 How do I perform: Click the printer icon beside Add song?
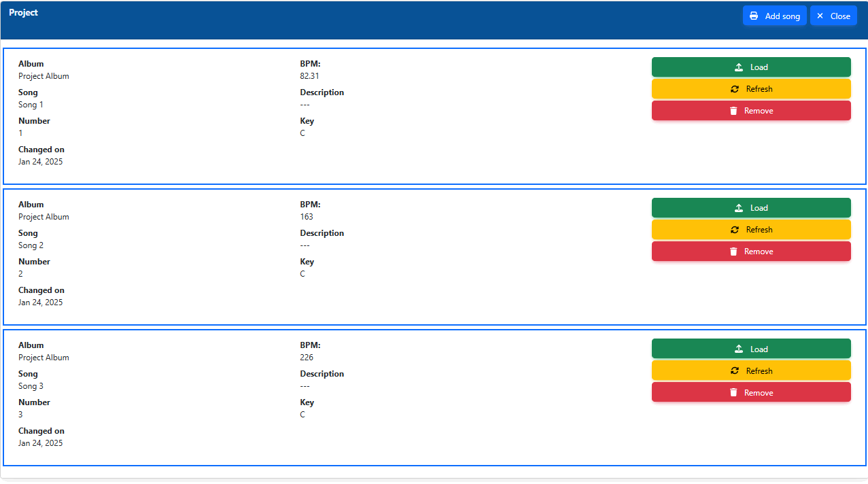click(x=754, y=16)
